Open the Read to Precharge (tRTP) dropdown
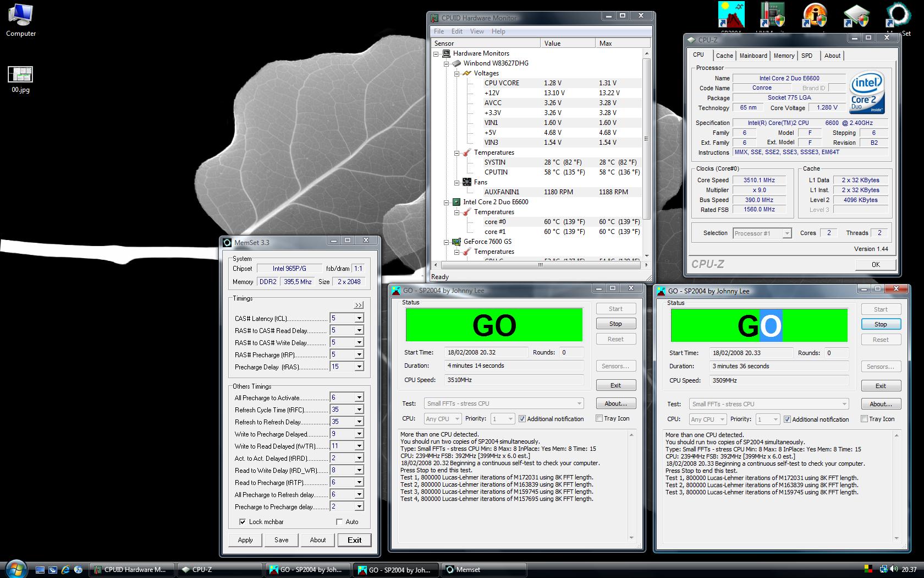 click(x=359, y=482)
